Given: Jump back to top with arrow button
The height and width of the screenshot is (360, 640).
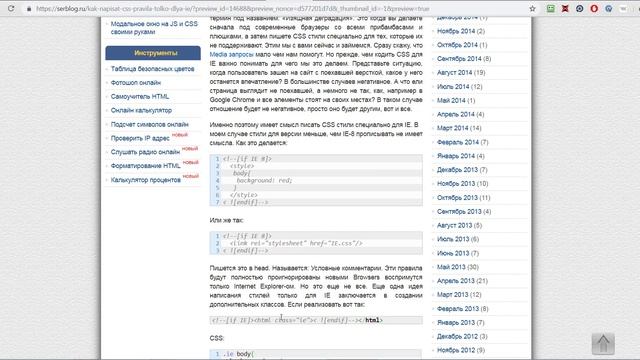Looking at the screenshot, I should point(603,344).
